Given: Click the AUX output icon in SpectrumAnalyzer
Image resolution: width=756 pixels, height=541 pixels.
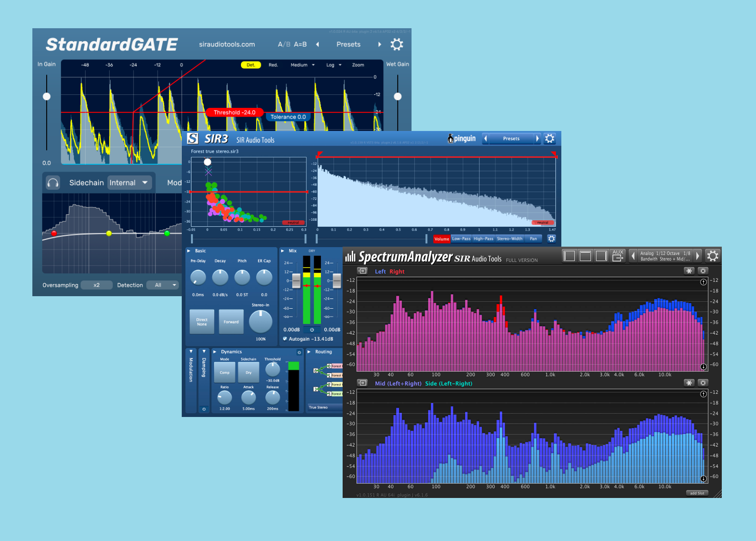Looking at the screenshot, I should 618,255.
